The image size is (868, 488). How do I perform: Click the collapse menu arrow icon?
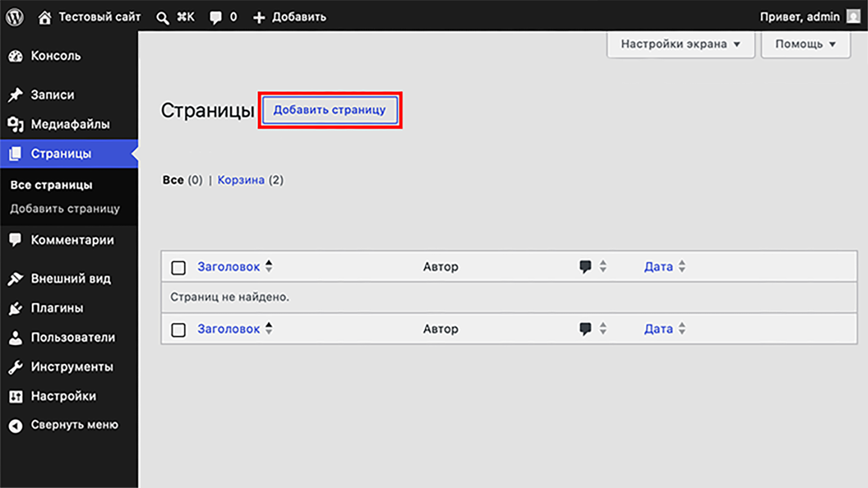pyautogui.click(x=16, y=425)
